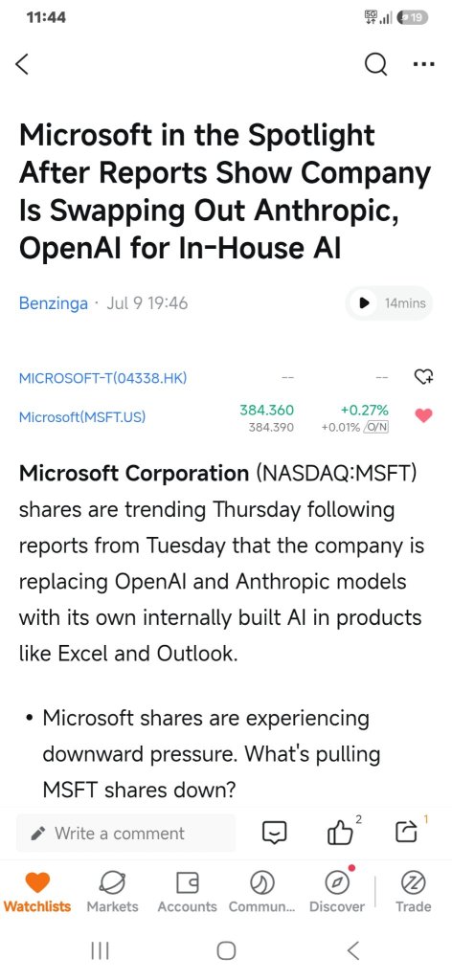Open the Discover compass tab
Screen dimensions: 452x980
337,893
